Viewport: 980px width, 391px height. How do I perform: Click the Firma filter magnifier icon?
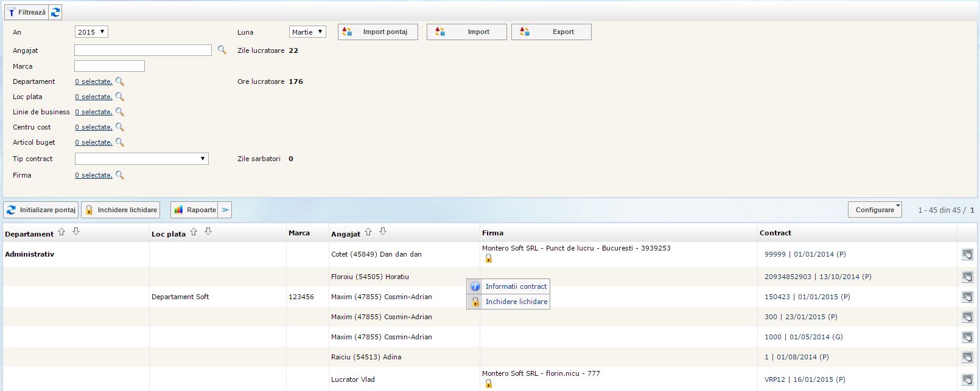(x=120, y=175)
